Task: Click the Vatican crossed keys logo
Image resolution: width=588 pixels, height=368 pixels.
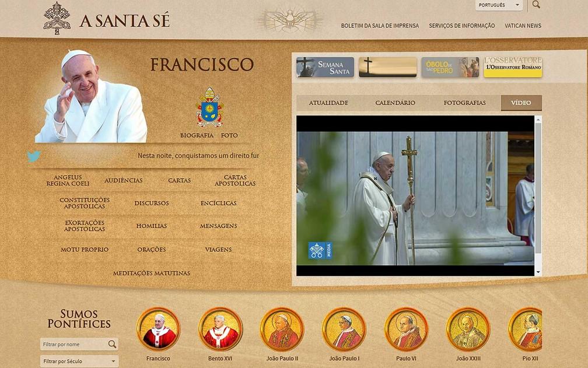Action: pos(57,18)
